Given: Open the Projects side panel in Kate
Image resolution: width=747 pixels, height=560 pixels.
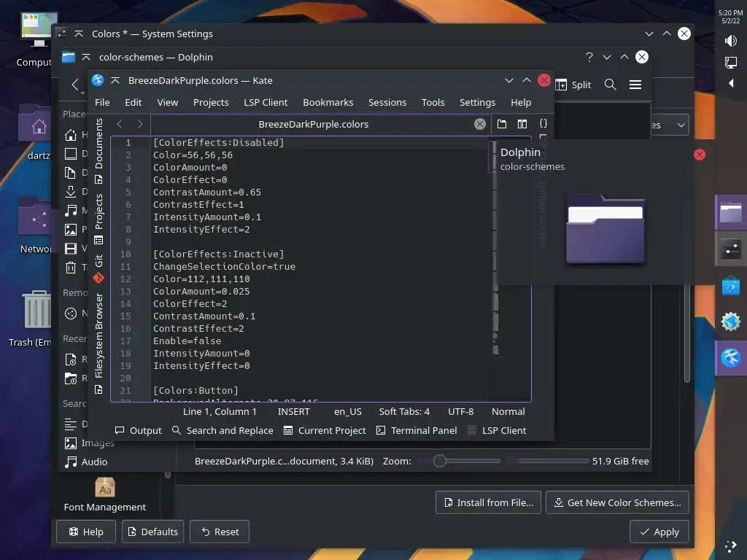Looking at the screenshot, I should pos(98,219).
